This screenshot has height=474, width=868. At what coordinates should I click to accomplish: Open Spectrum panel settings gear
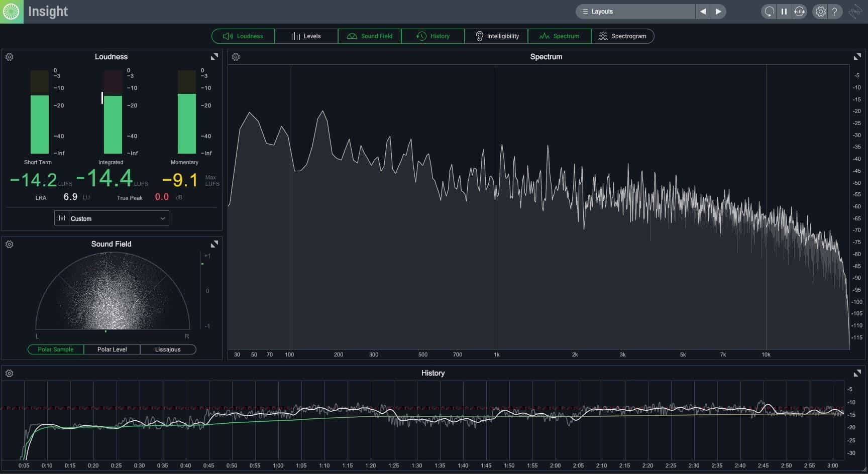tap(236, 57)
